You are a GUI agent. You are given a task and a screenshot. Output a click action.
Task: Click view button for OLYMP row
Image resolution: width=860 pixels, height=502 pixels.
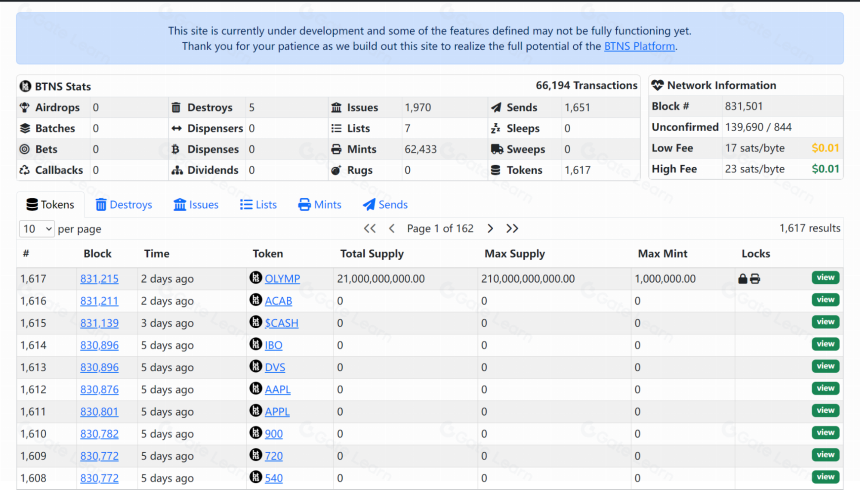[x=825, y=278]
